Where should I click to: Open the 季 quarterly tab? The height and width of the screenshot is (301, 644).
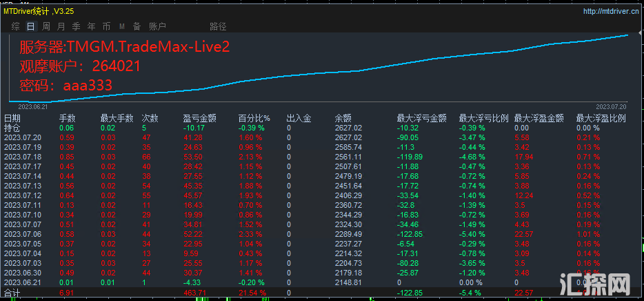[76, 27]
